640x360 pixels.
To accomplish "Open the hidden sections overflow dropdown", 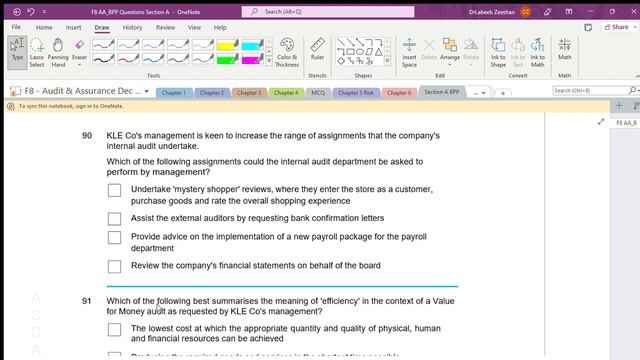I will click(479, 93).
